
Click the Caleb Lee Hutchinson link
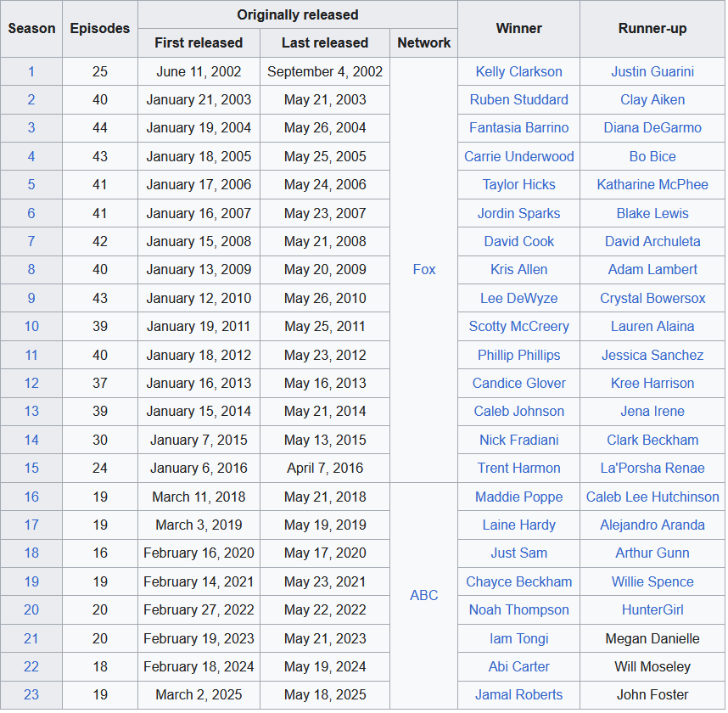(652, 497)
